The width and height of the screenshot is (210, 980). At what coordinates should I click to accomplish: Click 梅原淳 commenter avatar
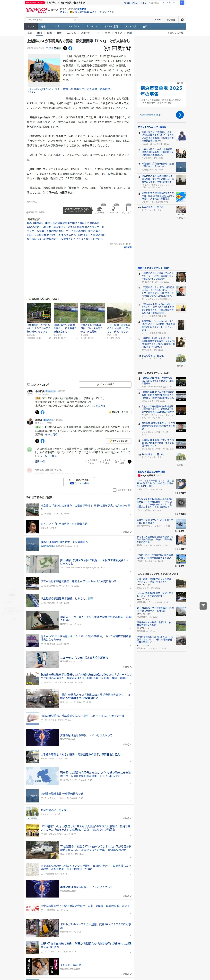tap(30, 422)
